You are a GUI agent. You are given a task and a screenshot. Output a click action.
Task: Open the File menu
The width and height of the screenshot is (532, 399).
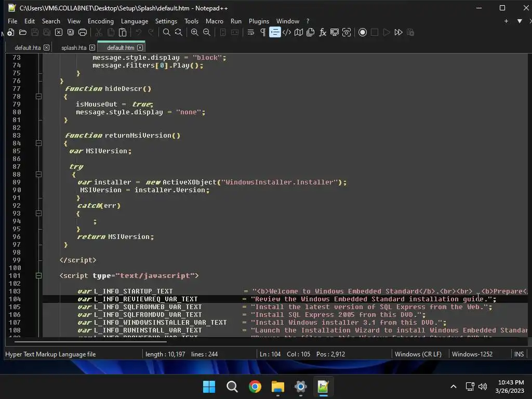[x=12, y=21]
